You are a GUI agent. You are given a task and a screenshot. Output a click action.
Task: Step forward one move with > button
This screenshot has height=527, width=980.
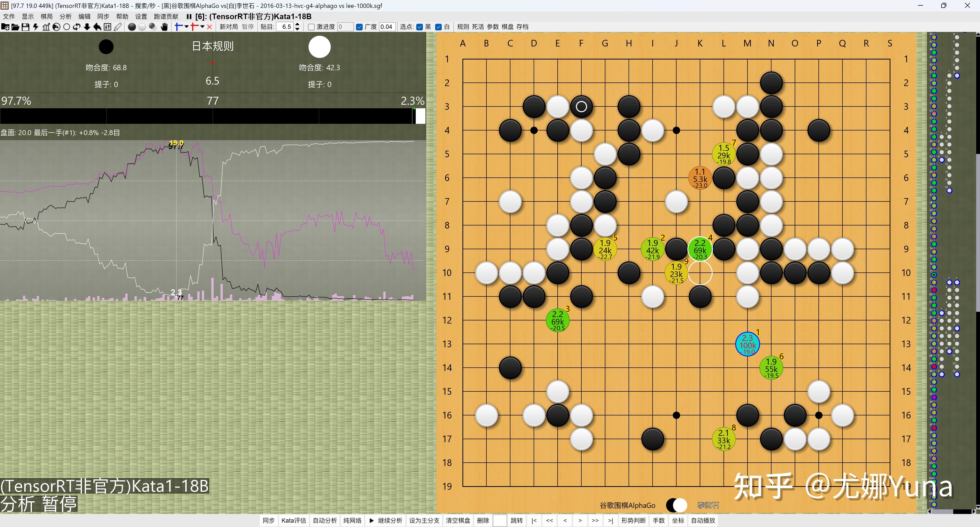tap(580, 520)
